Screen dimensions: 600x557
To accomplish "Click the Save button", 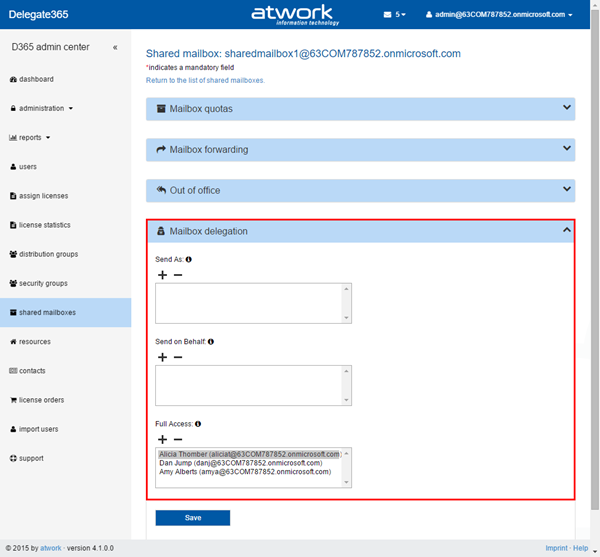I will pos(192,517).
